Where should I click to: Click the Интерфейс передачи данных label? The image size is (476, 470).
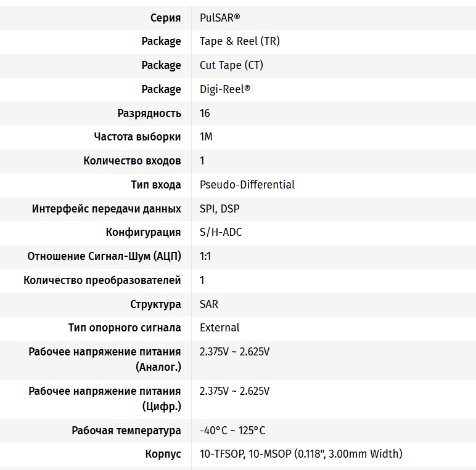107,209
